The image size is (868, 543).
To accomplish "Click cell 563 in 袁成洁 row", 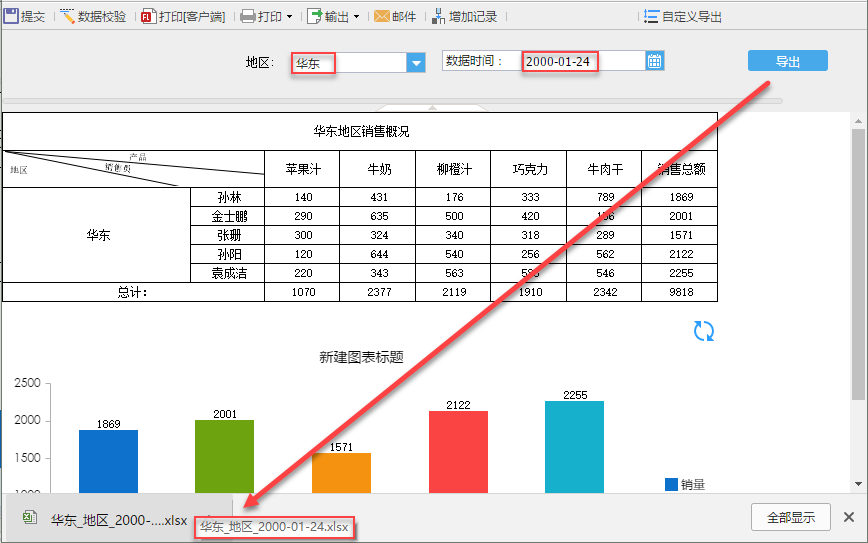I will click(x=453, y=273).
